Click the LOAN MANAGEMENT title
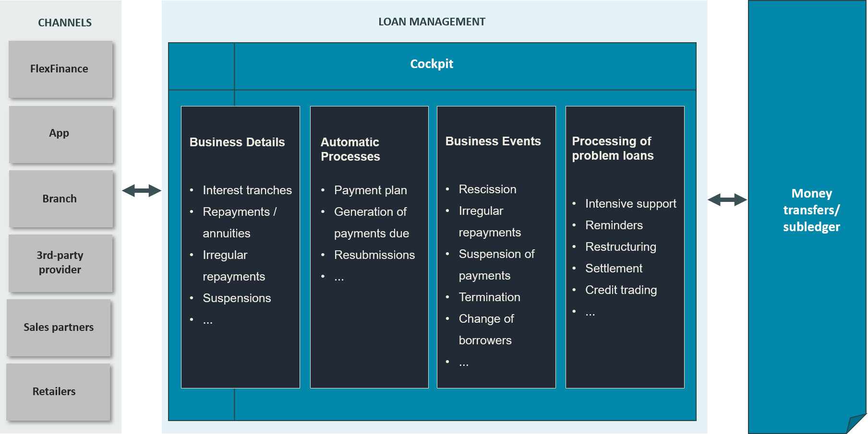Screen dimensions: 868x434 (x=431, y=22)
